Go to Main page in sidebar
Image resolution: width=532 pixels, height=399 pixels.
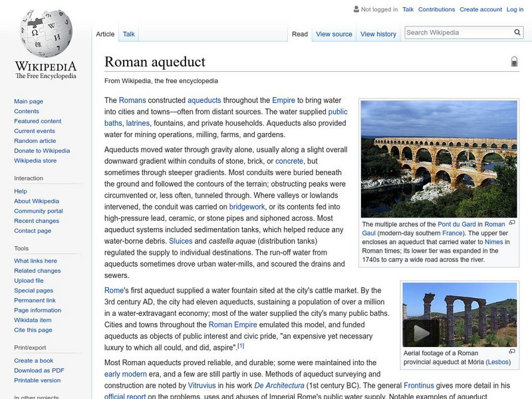pyautogui.click(x=29, y=101)
